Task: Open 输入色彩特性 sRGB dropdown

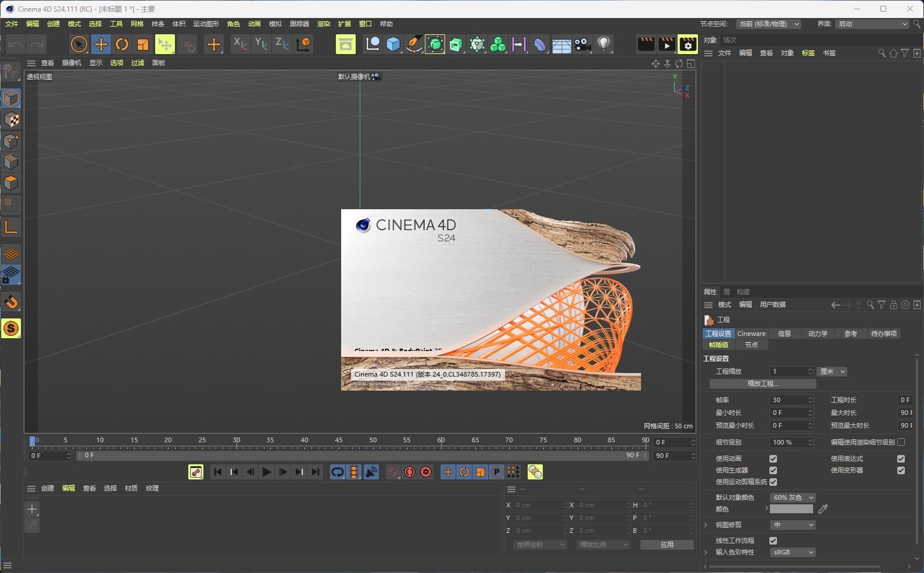Action: point(793,552)
